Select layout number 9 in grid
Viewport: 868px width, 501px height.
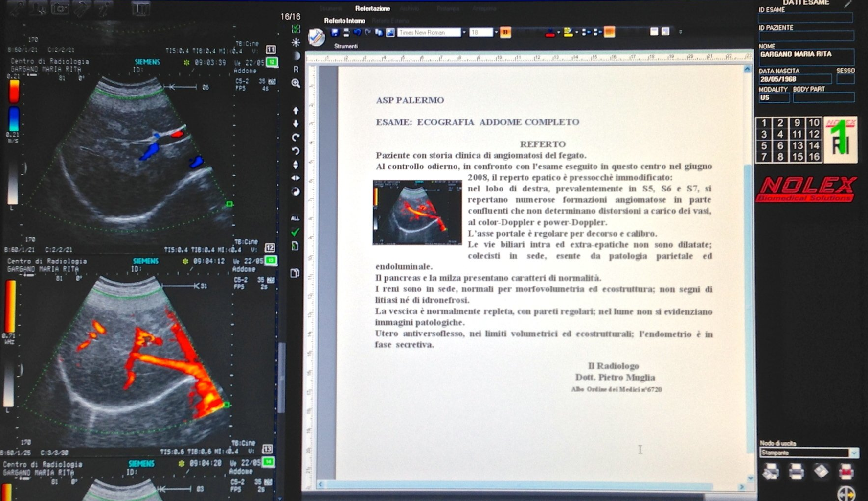click(797, 123)
